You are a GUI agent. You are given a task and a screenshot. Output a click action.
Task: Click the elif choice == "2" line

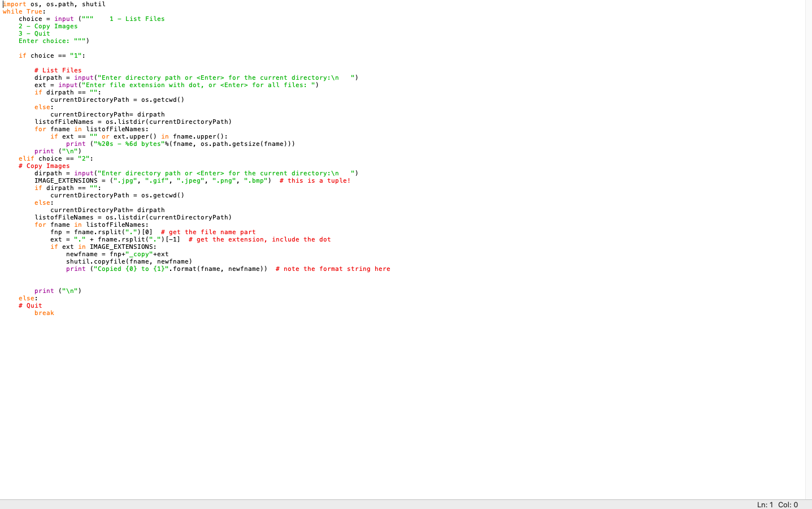(57, 158)
